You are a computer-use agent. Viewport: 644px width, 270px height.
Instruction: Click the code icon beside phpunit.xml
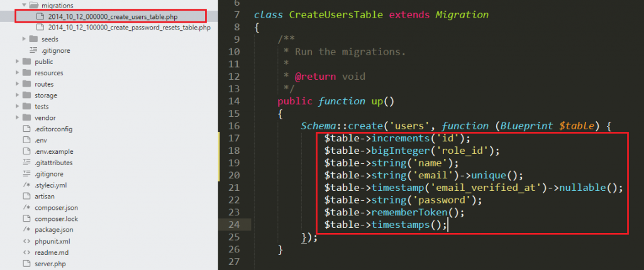click(26, 241)
